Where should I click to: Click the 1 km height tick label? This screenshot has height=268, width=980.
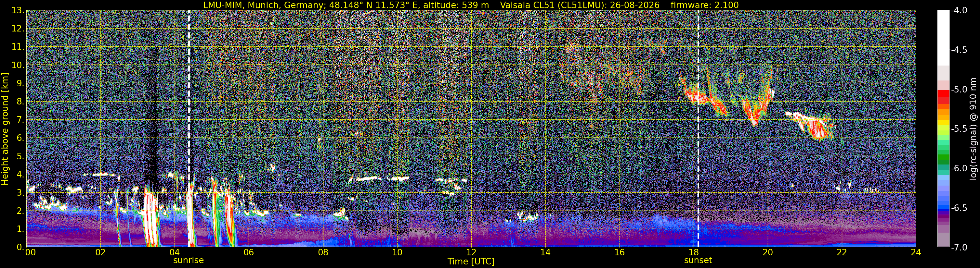[20, 229]
